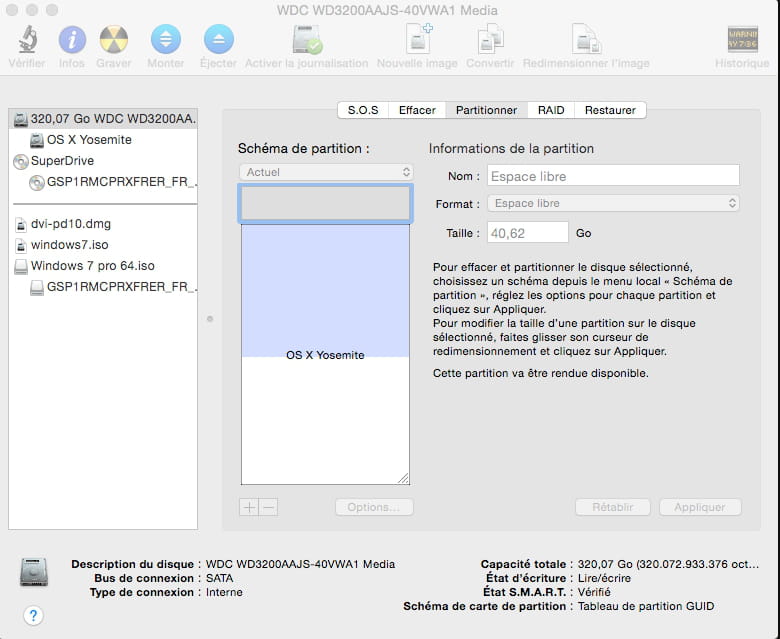Click the disk drive icon at bottom
Image resolution: width=780 pixels, height=639 pixels.
pyautogui.click(x=34, y=572)
